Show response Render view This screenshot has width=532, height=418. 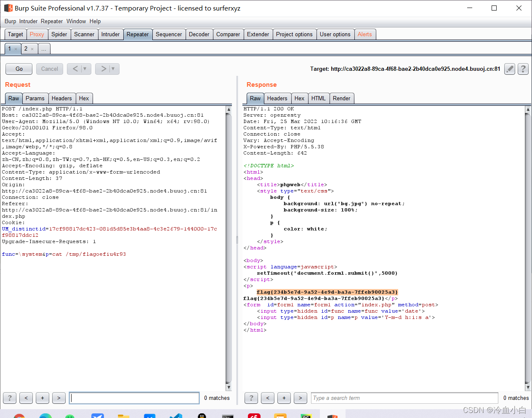[342, 98]
